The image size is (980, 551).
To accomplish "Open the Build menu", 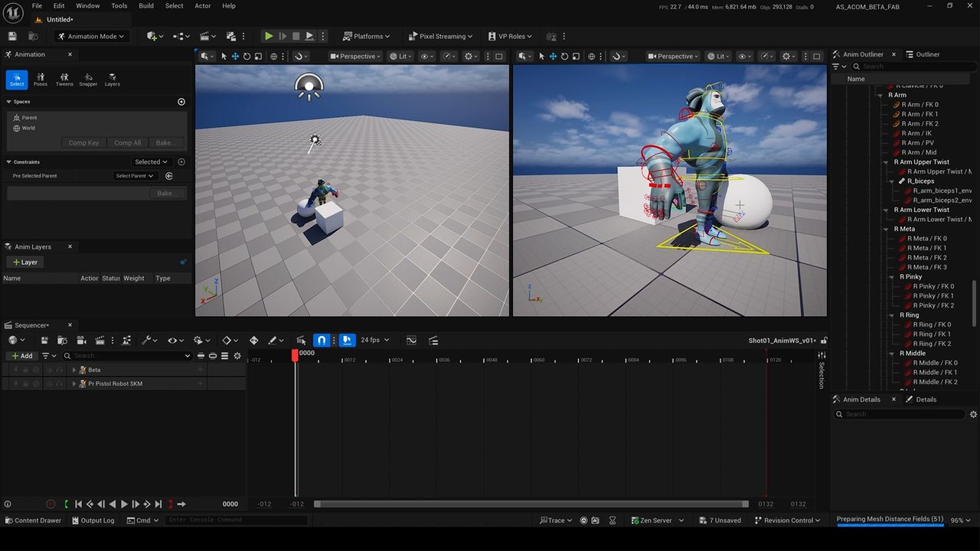I will pyautogui.click(x=145, y=6).
